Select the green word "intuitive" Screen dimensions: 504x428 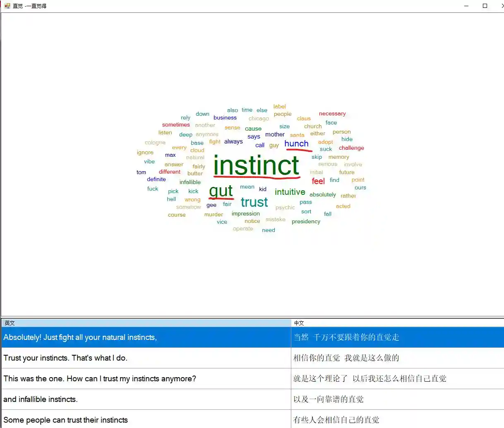point(290,192)
